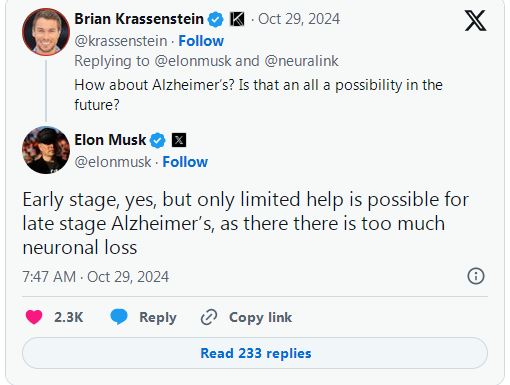Viewport: 510px width, 385px height.
Task: Open the 7:47 AM Oct 29, 2024 timestamp
Action: pos(96,277)
